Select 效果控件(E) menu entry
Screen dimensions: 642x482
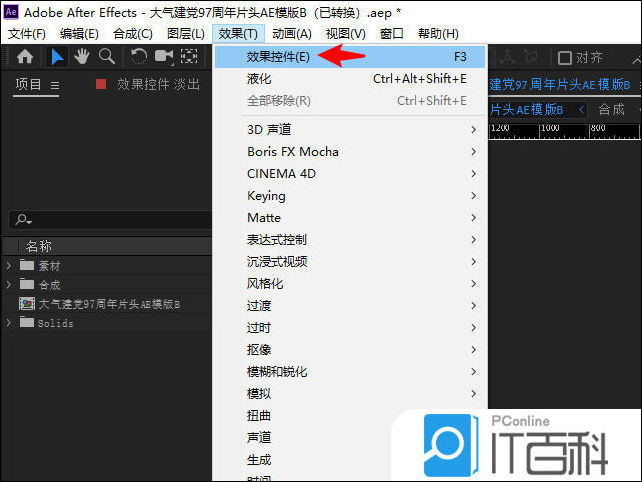point(350,57)
